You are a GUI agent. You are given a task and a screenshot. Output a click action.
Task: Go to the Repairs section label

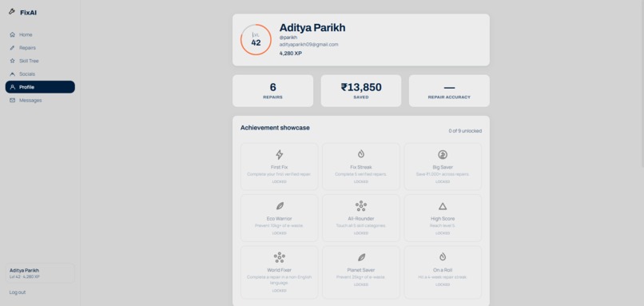point(27,48)
